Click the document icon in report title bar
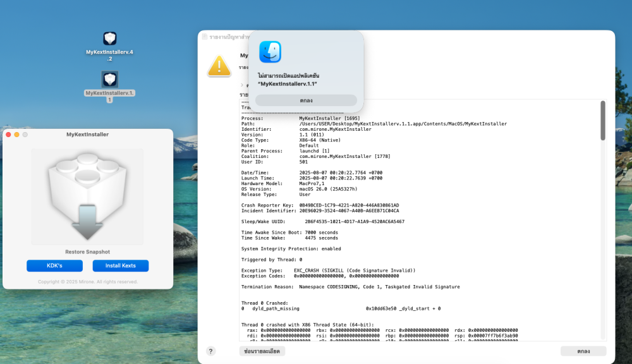Viewport: 632px width, 364px height. (x=205, y=37)
